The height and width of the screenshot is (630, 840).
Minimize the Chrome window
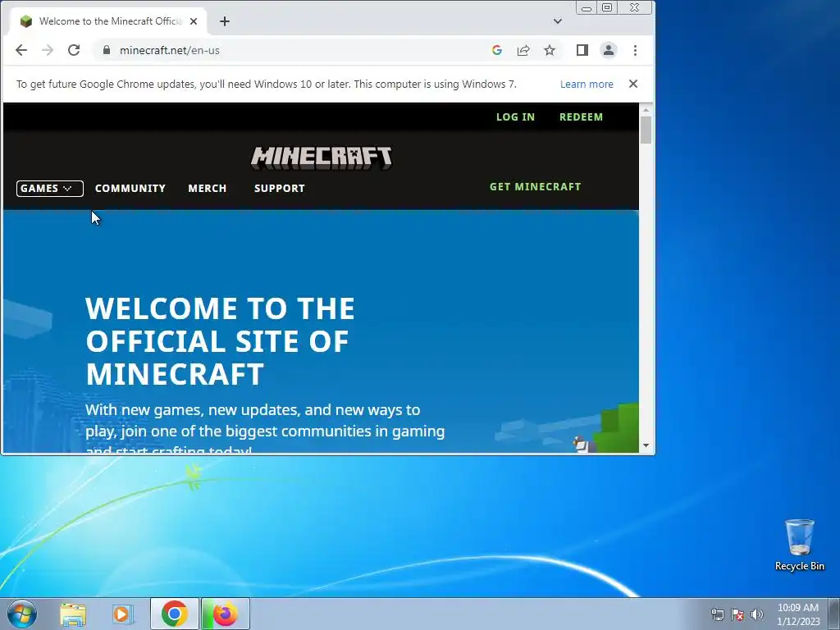(x=587, y=8)
